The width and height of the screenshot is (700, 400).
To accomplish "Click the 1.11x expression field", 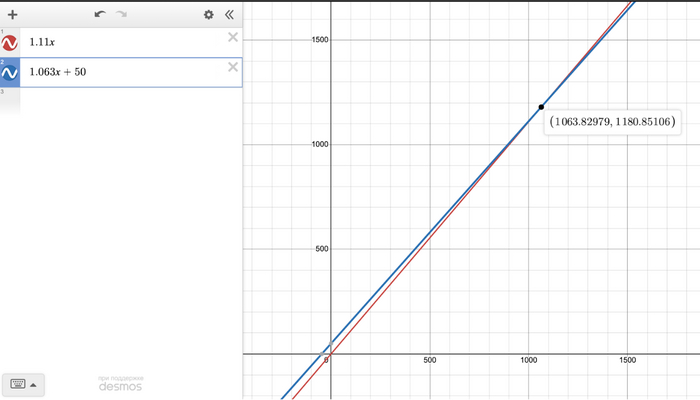I will 123,42.
